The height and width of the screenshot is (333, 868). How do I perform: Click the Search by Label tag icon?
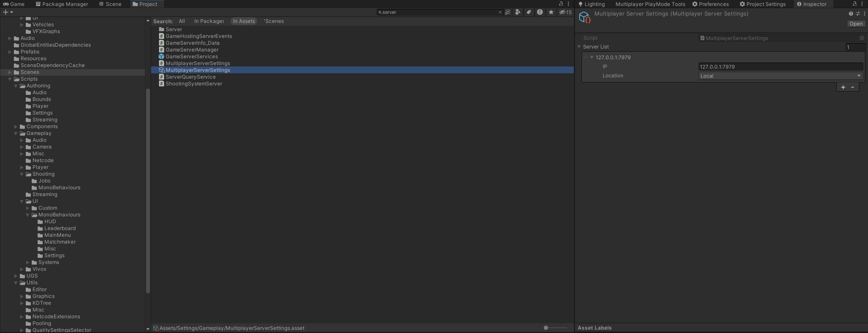coord(529,12)
